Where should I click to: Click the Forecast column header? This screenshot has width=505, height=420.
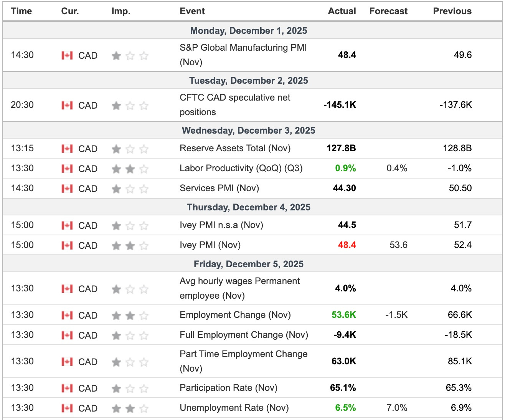pos(388,11)
